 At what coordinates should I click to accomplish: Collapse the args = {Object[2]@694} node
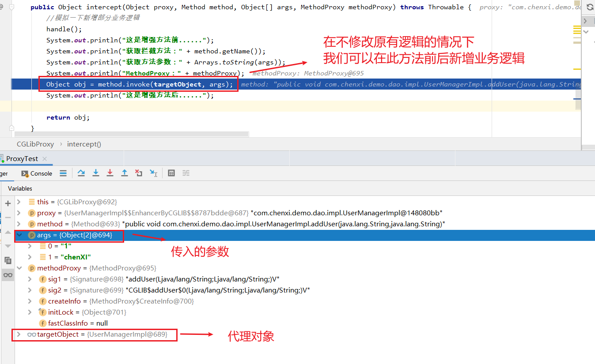(x=19, y=235)
